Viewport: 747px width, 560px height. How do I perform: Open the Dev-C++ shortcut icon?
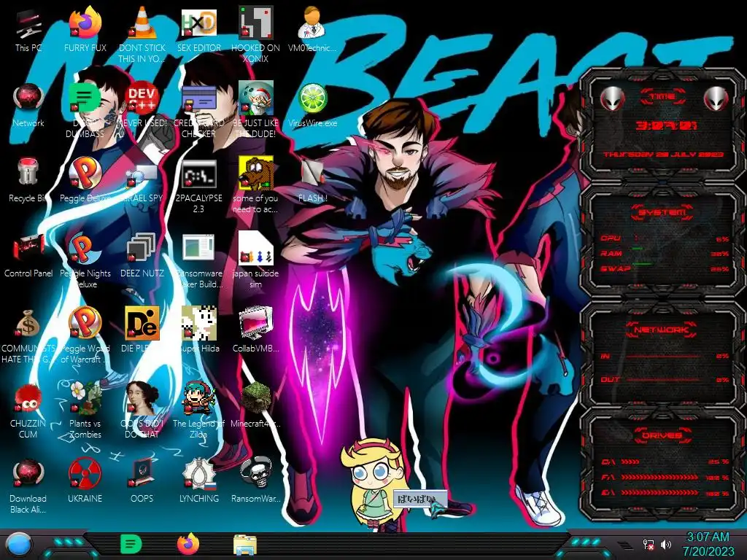[142, 98]
